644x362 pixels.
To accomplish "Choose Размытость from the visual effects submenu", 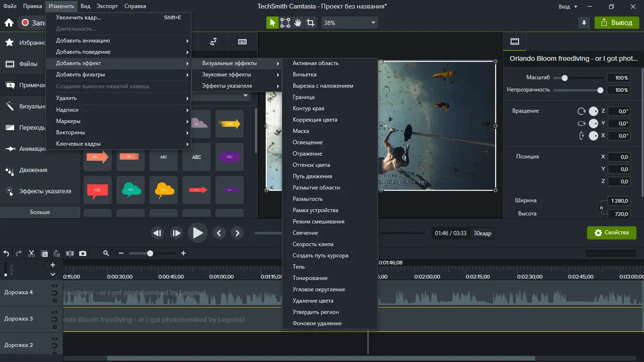I will [307, 199].
